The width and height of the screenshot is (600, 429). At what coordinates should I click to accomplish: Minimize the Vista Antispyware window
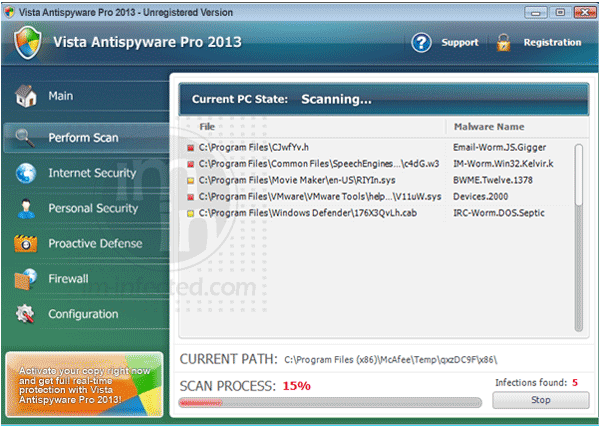point(535,13)
